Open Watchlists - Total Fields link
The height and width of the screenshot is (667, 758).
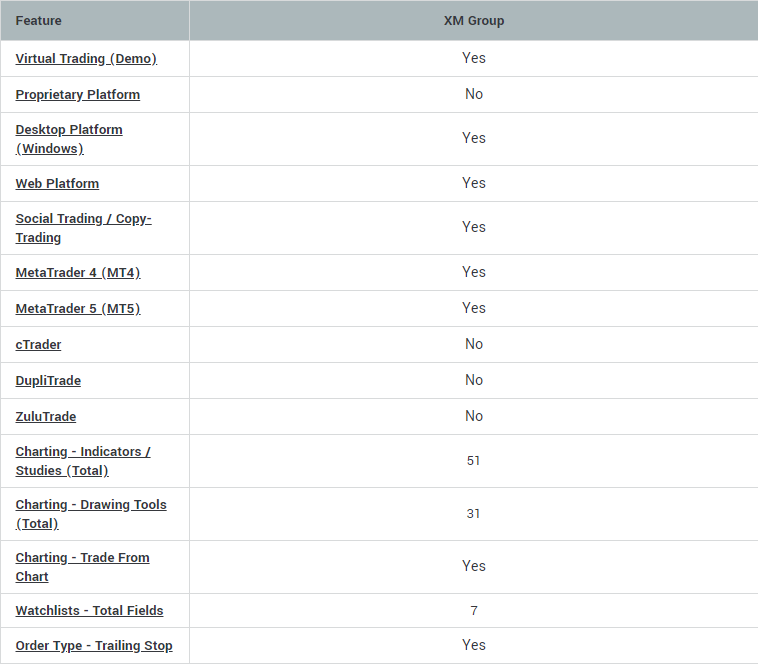coord(89,611)
